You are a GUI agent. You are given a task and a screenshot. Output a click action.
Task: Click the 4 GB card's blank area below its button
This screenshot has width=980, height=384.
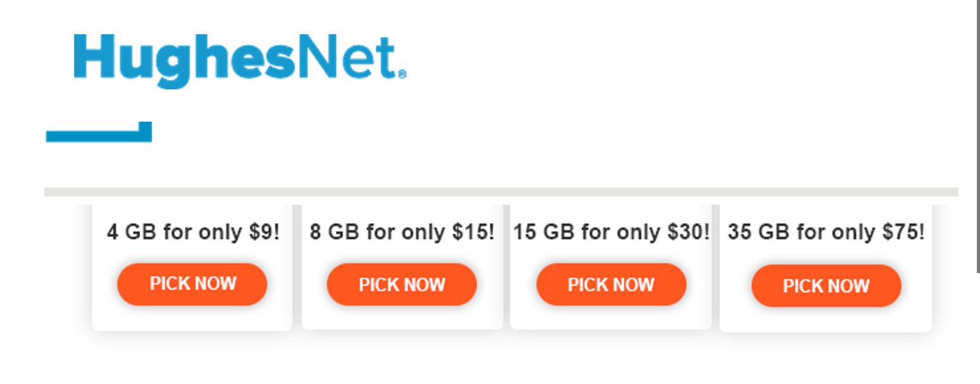pyautogui.click(x=193, y=318)
